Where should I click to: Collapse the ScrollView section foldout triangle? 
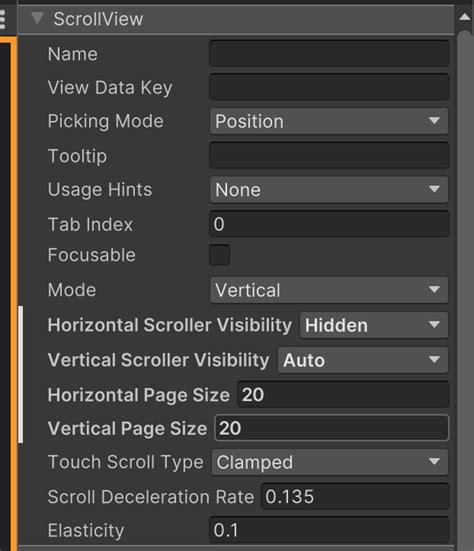click(37, 18)
